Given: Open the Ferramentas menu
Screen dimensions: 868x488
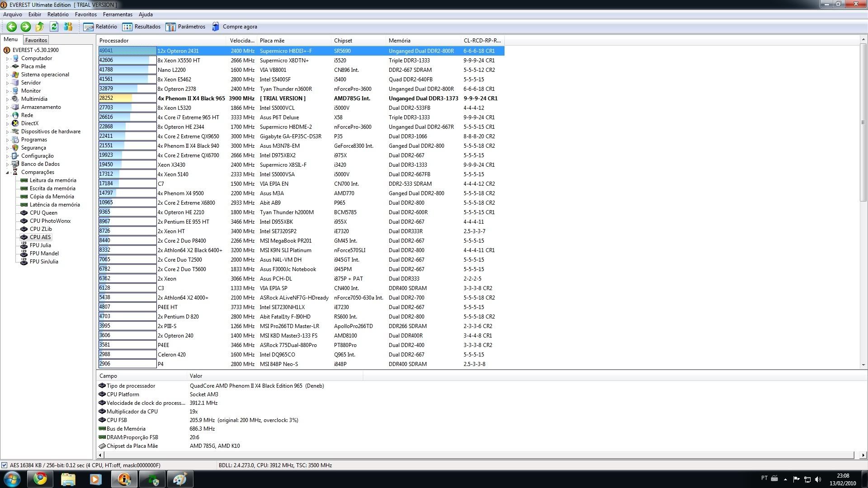Looking at the screenshot, I should click(118, 14).
